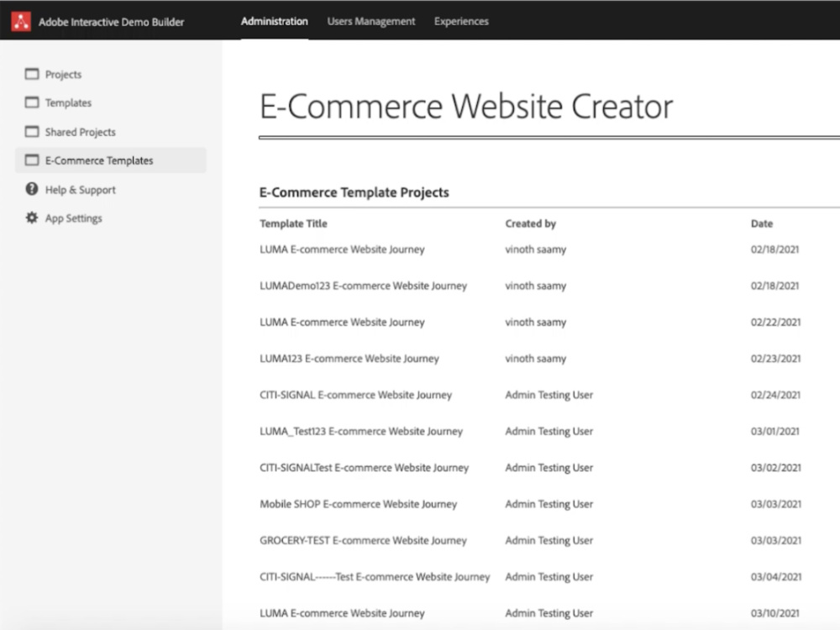Open the Administration tab
This screenshot has height=630, width=840.
coord(275,22)
